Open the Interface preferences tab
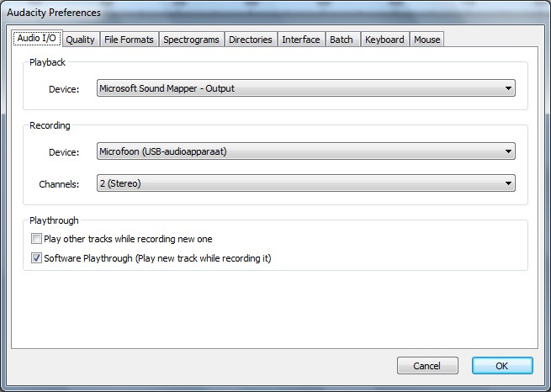The width and height of the screenshot is (551, 392). tap(301, 40)
